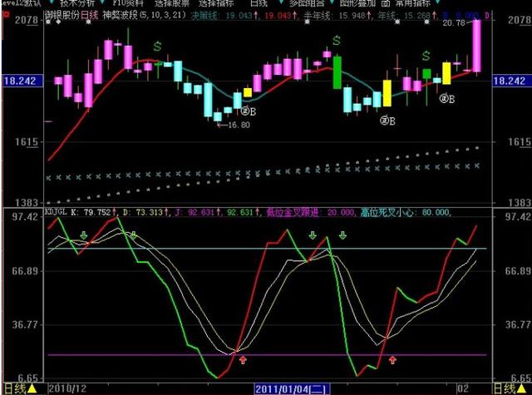
Task: Click the left red up arrow in KDJ panel
Action: point(243,360)
